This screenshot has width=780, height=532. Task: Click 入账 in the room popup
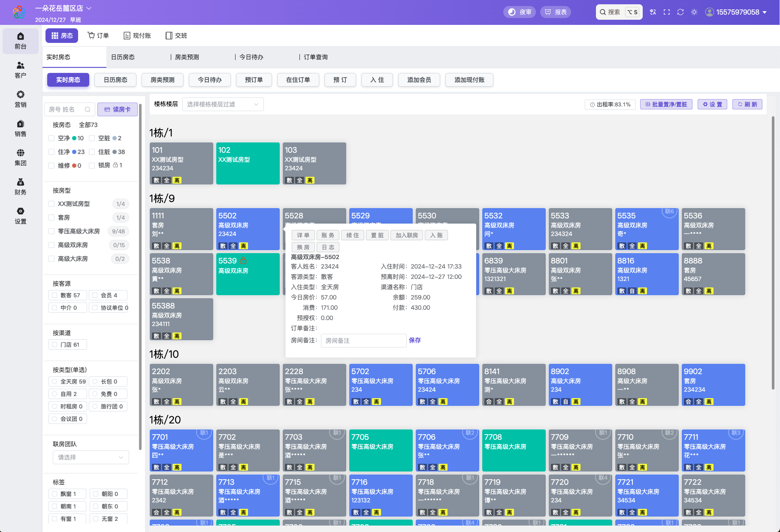436,235
